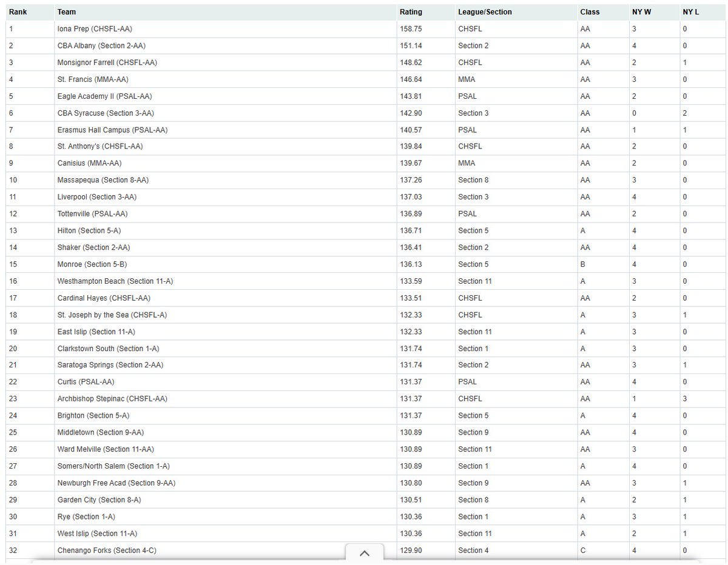Click the 136.71 rating value
Screen dimensions: 728x565
[411, 231]
